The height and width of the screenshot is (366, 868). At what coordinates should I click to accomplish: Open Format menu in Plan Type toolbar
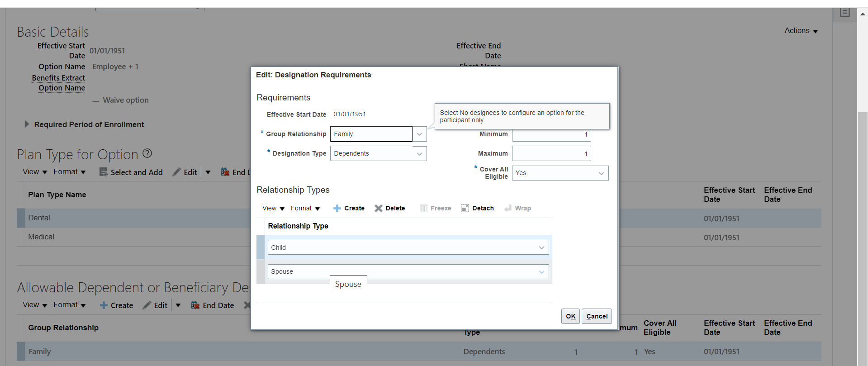tap(70, 172)
